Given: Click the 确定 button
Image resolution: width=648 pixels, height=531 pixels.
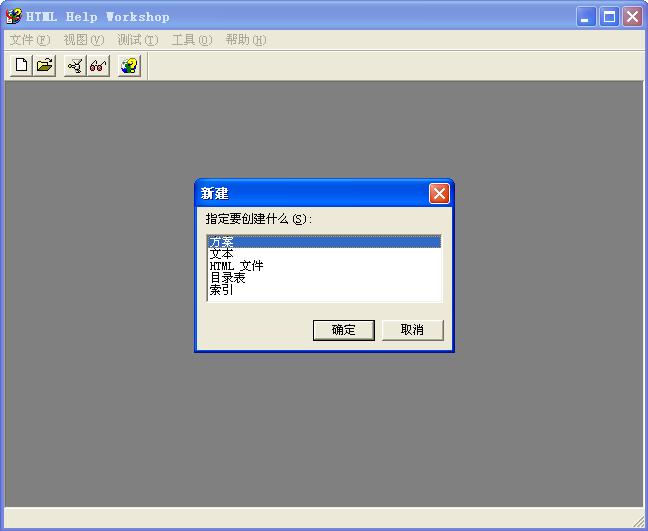Looking at the screenshot, I should (x=344, y=330).
